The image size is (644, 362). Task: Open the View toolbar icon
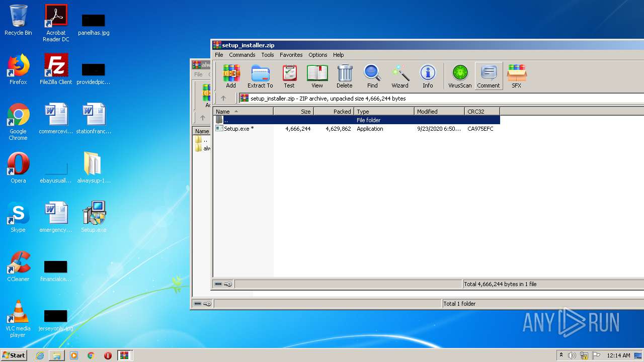click(317, 76)
